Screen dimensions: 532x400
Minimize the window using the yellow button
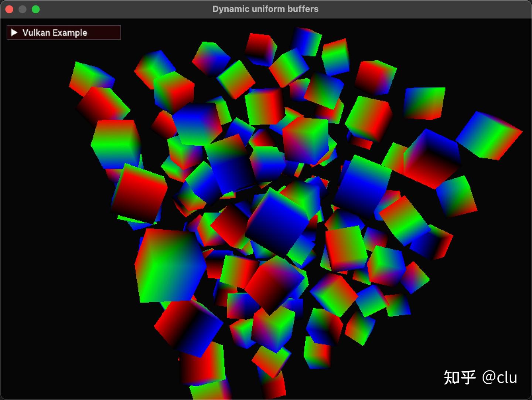click(x=22, y=9)
